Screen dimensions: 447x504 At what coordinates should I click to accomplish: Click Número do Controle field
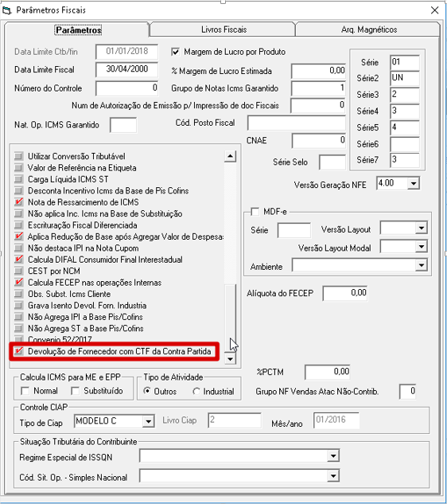126,88
